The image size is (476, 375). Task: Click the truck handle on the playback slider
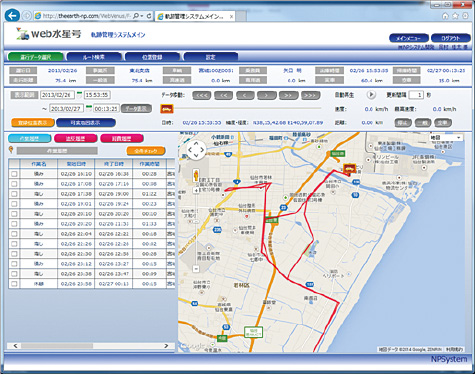(x=167, y=109)
